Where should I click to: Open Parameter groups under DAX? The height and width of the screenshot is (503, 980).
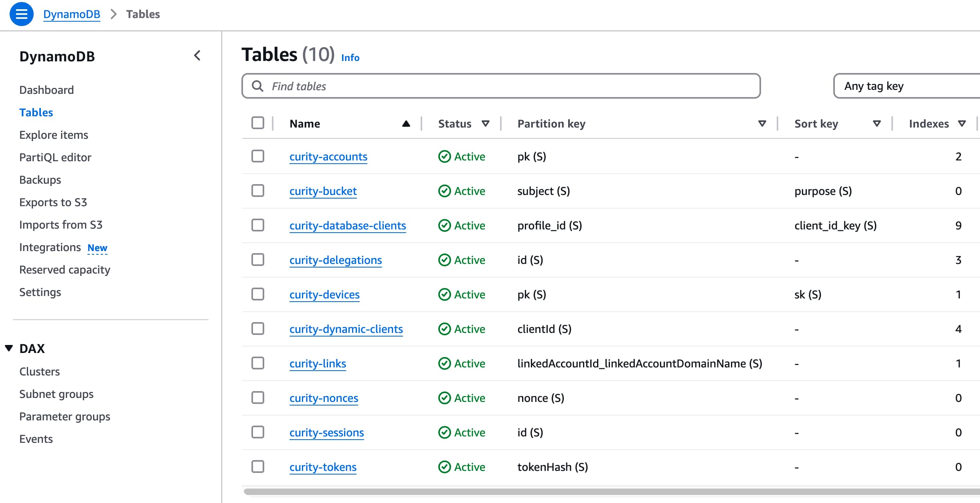pyautogui.click(x=65, y=416)
